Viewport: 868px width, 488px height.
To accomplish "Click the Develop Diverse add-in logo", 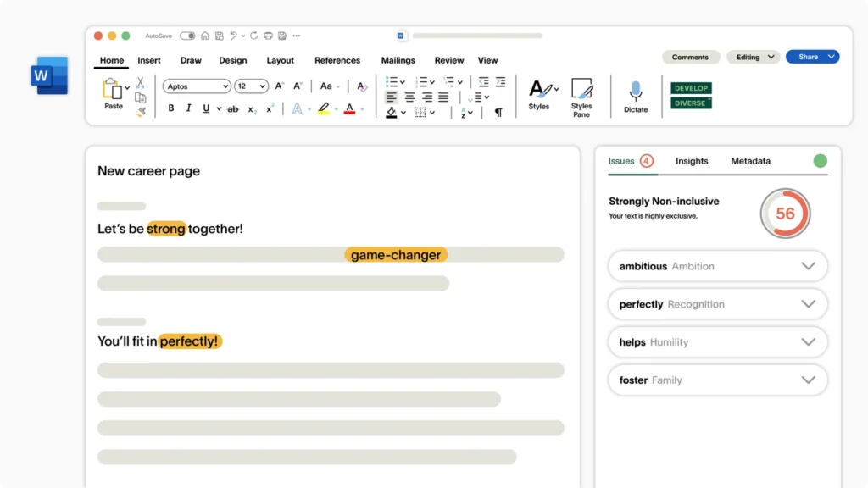I will click(691, 96).
